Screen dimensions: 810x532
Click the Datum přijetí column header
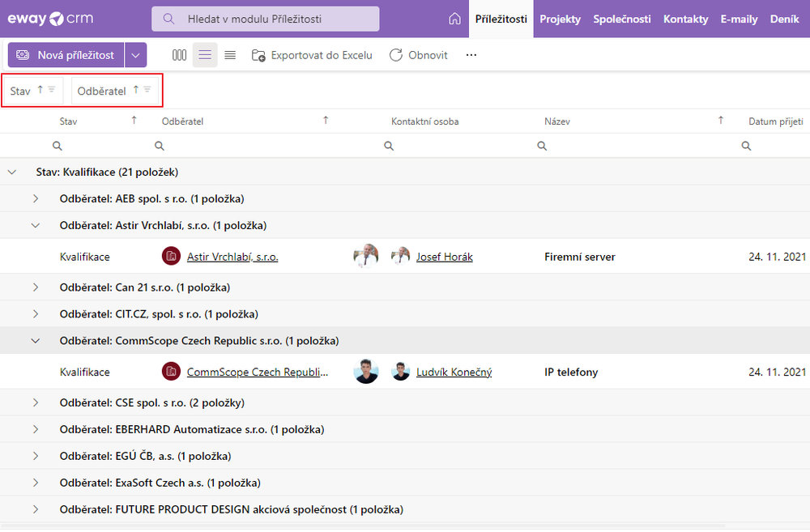coord(776,121)
